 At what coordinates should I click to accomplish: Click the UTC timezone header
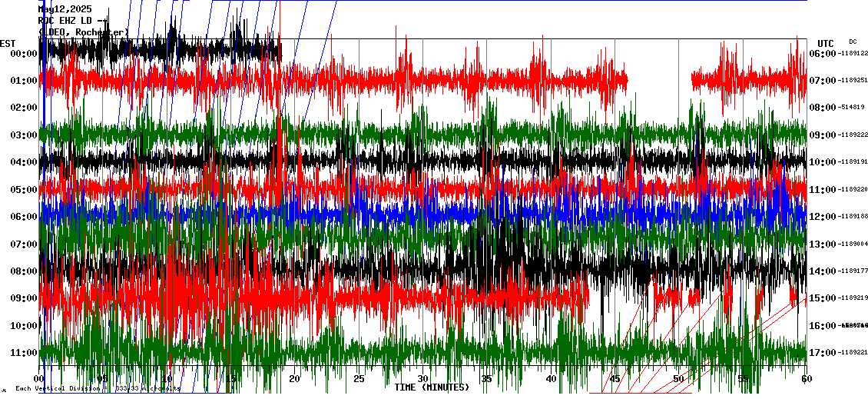click(x=825, y=43)
